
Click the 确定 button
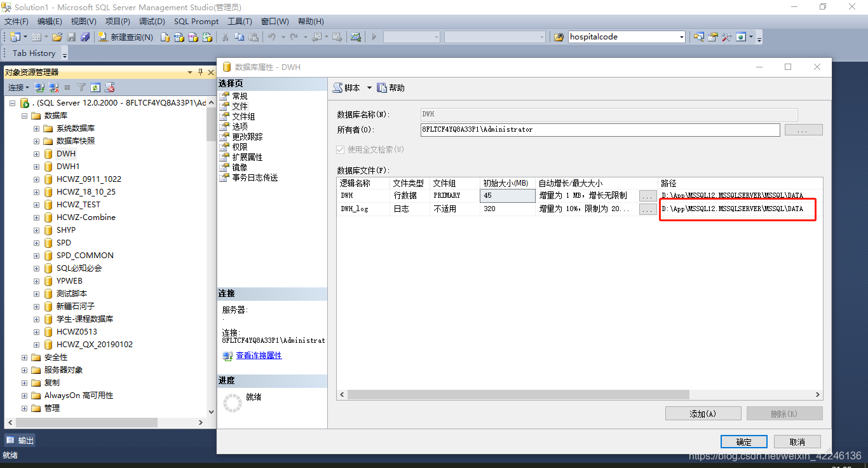click(x=743, y=442)
